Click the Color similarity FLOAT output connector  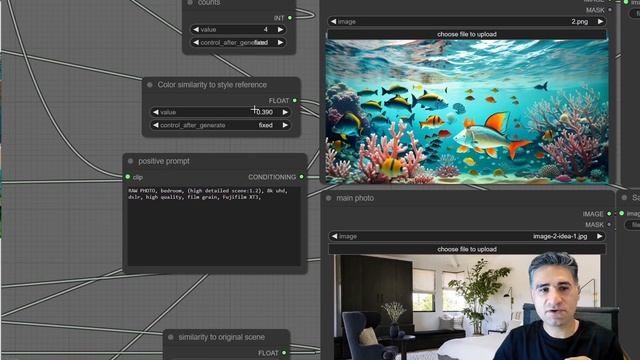click(x=295, y=100)
